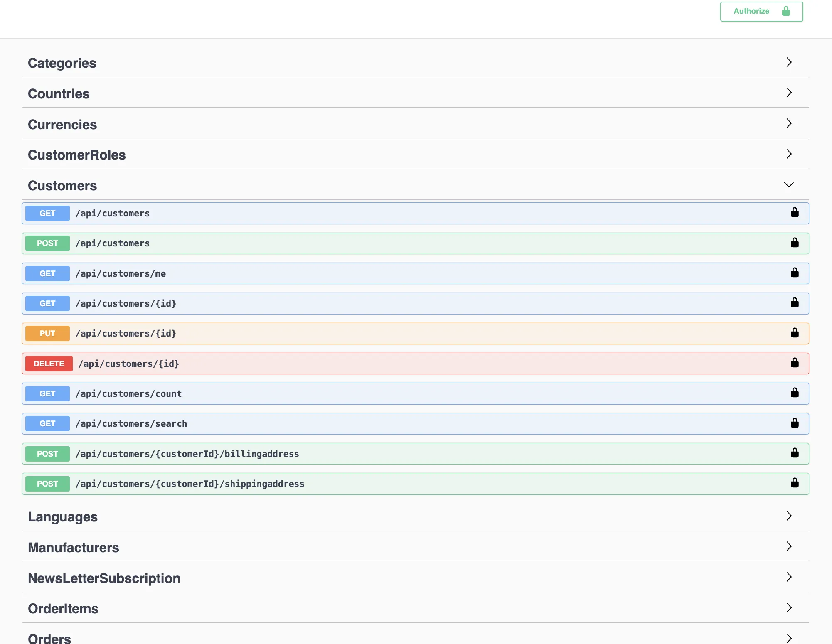832x644 pixels.
Task: Expand the Languages section
Action: [789, 516]
